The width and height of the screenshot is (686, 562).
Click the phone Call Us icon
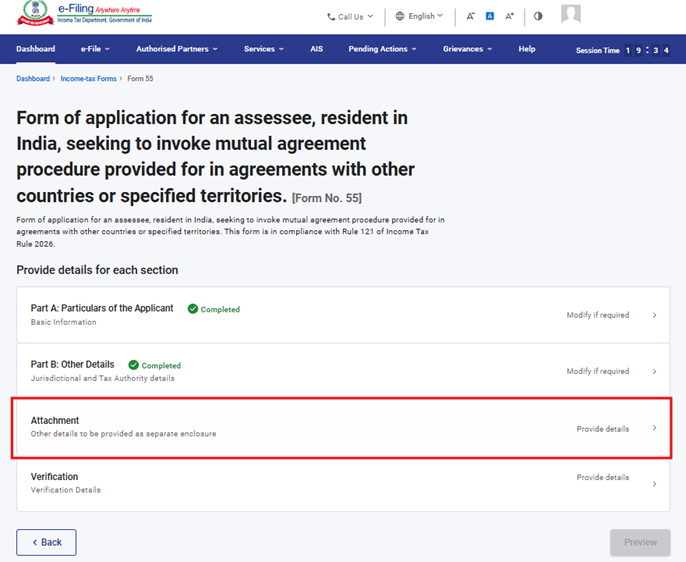(331, 16)
